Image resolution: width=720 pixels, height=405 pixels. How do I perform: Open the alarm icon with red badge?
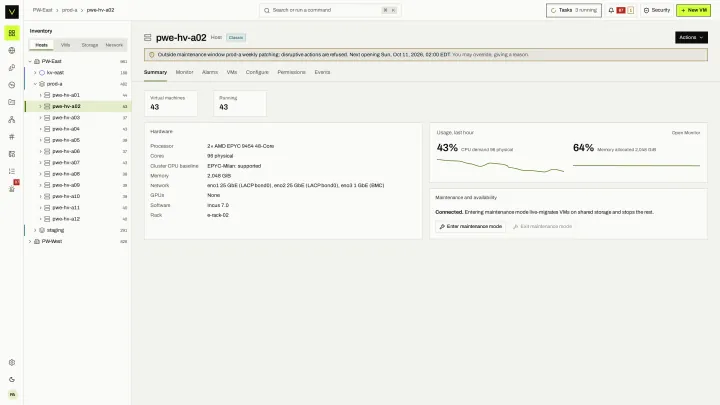coord(12,188)
